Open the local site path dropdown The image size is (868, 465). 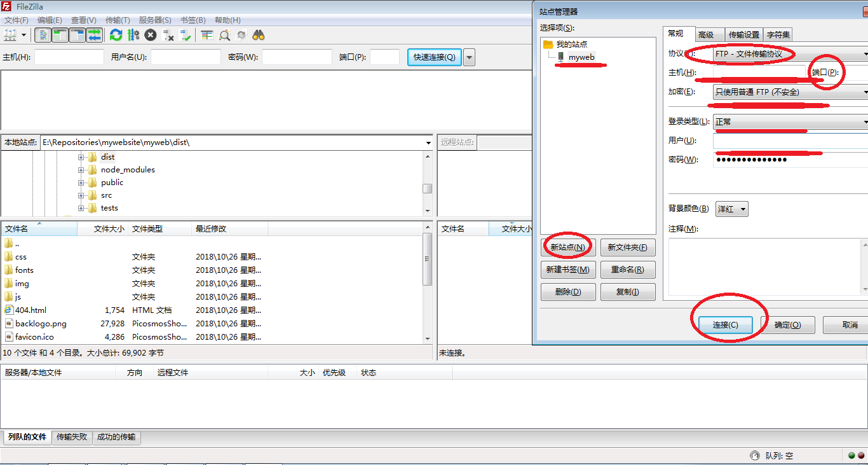[x=429, y=142]
